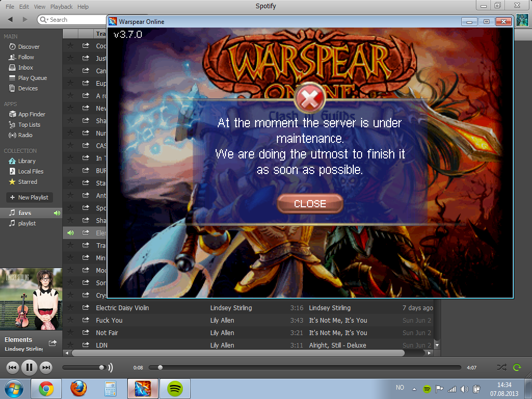Open the Windows Start menu
Image resolution: width=532 pixels, height=399 pixels.
14,389
